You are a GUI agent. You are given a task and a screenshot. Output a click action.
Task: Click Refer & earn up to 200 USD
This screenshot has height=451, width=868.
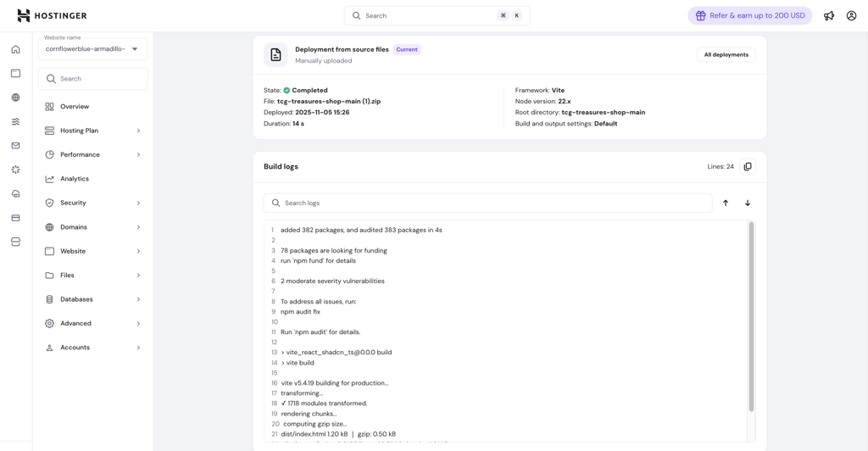(x=749, y=15)
